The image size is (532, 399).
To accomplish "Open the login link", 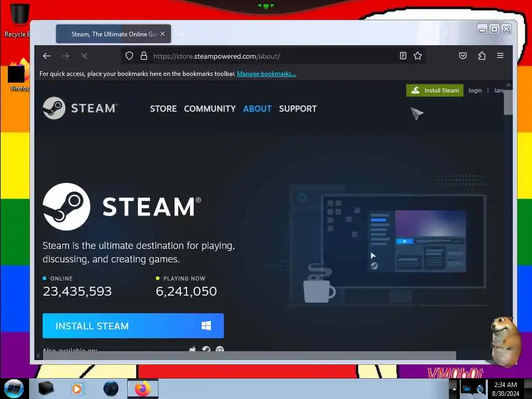I will (475, 90).
